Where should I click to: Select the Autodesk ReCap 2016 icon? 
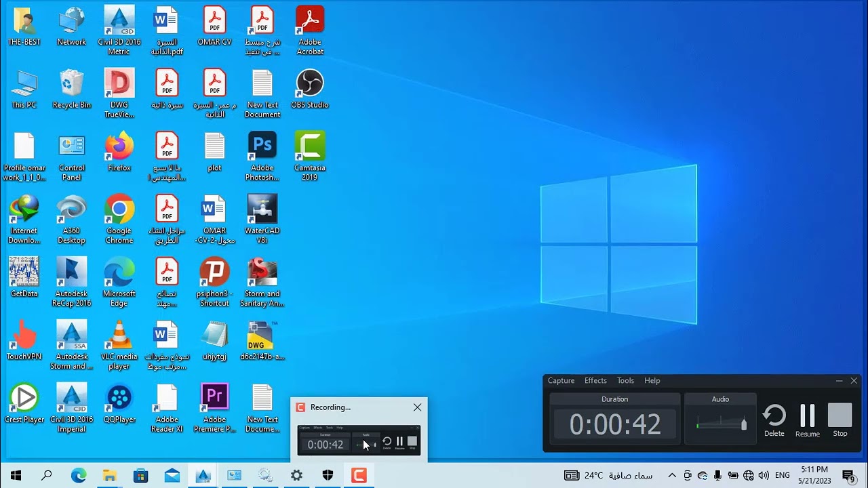[x=71, y=282]
